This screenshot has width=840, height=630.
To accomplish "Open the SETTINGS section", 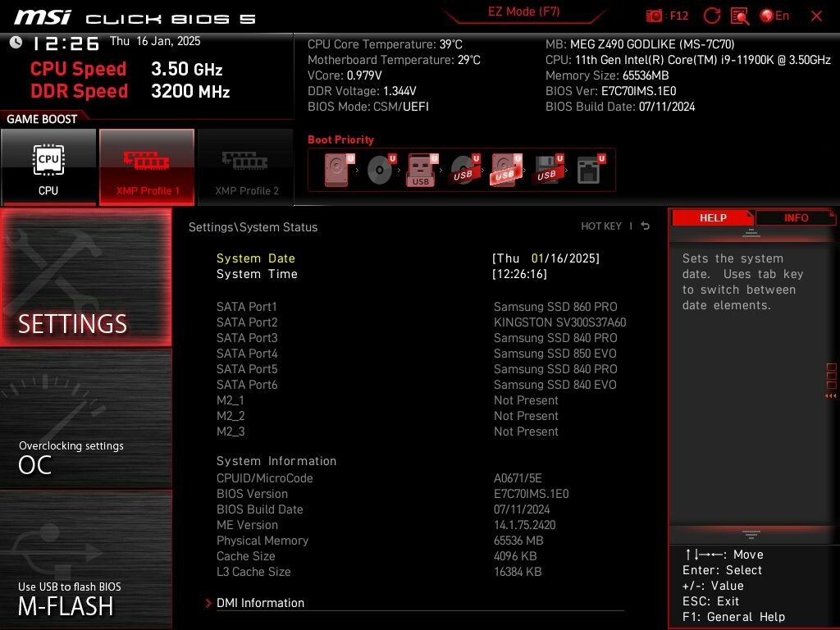I will [85, 277].
